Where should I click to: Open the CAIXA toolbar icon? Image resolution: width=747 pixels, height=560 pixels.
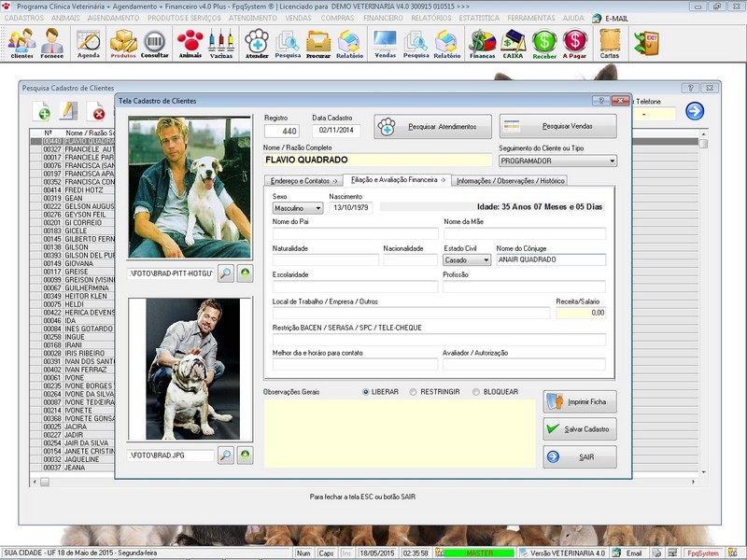click(513, 43)
